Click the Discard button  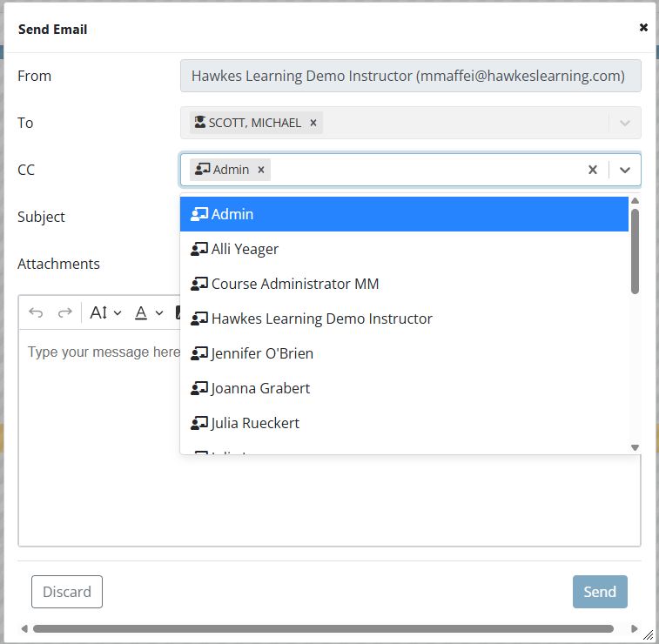pos(67,592)
